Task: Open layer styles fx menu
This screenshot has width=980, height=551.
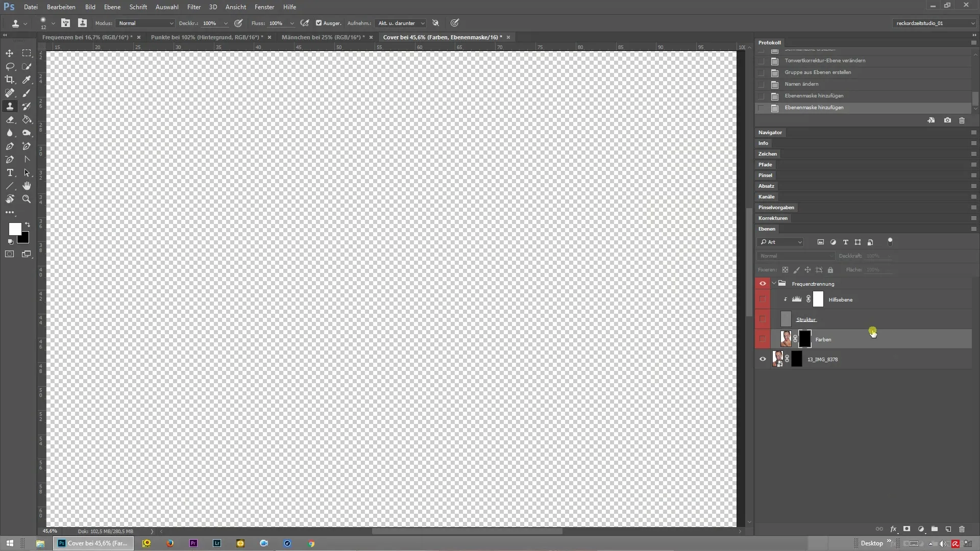Action: pyautogui.click(x=893, y=529)
